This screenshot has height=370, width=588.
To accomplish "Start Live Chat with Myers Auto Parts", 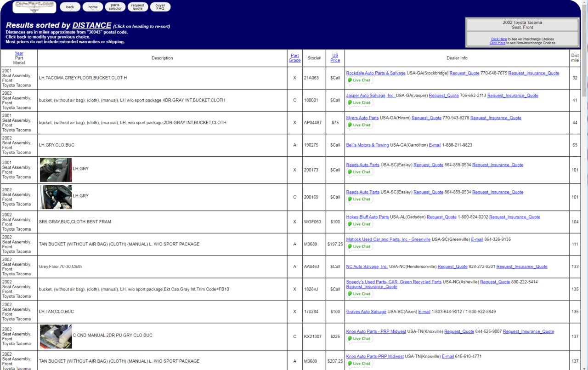I will 359,125.
